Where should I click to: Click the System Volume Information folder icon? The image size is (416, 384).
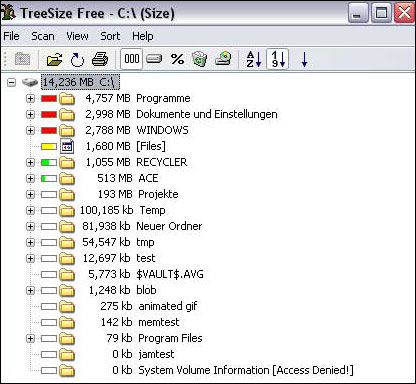click(x=67, y=370)
